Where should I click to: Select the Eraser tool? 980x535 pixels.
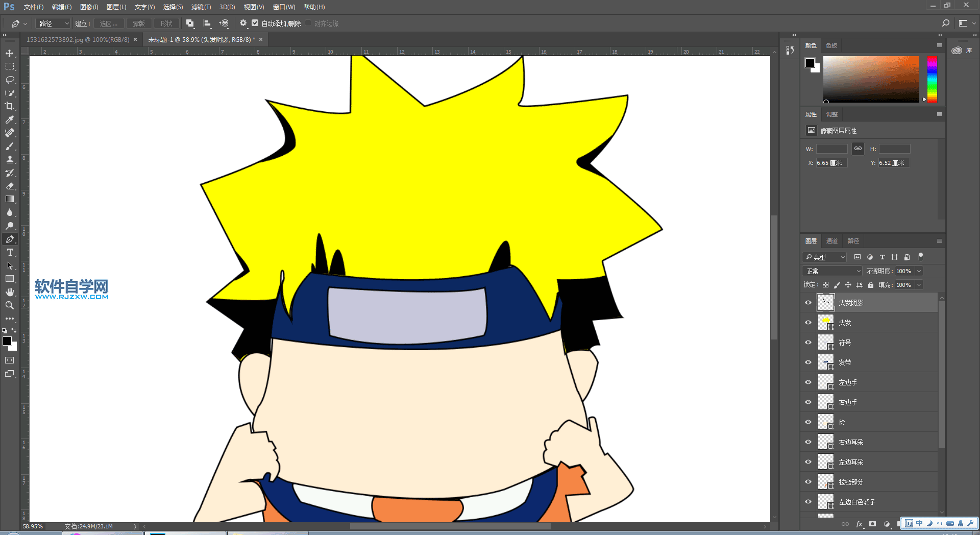point(10,186)
